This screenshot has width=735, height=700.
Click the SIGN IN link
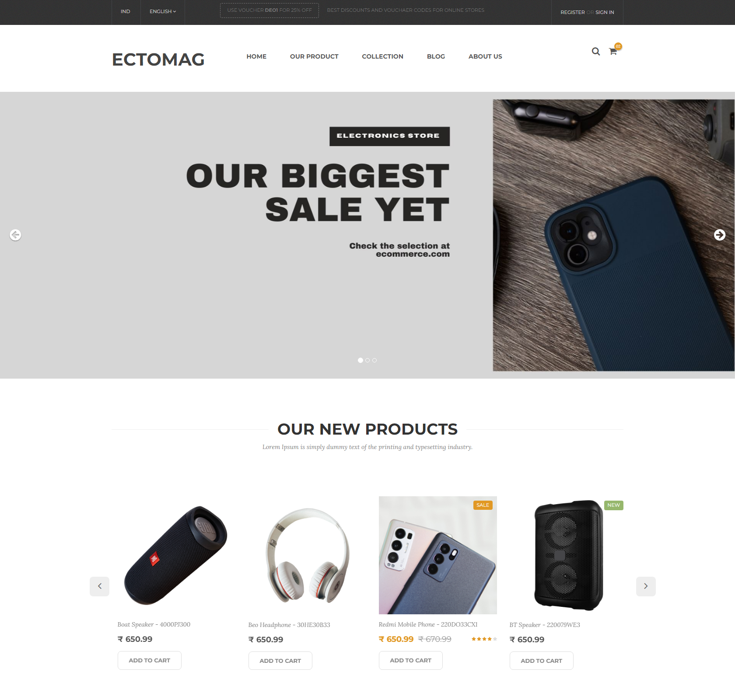point(605,12)
